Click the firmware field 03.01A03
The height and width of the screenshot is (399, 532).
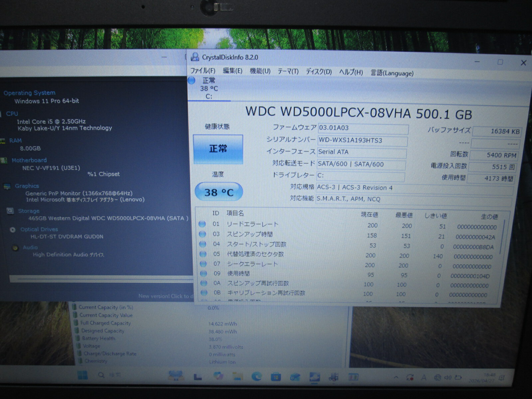pyautogui.click(x=363, y=128)
